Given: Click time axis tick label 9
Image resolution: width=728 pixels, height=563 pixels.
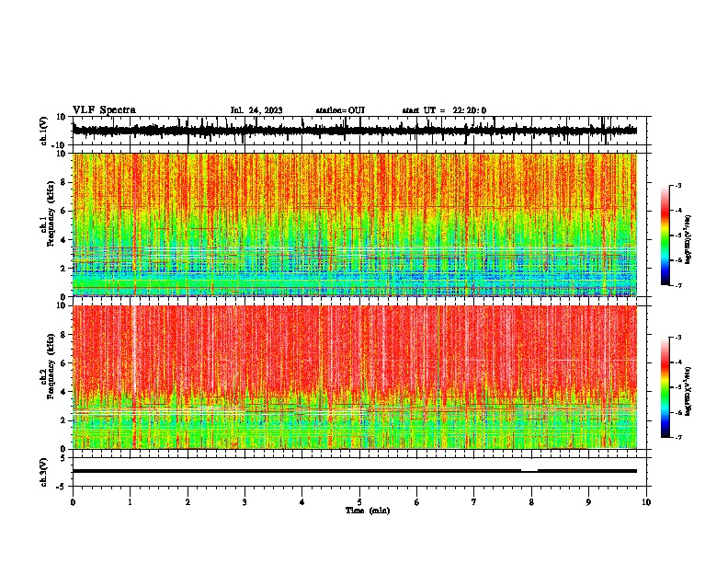Looking at the screenshot, I should (x=588, y=502).
